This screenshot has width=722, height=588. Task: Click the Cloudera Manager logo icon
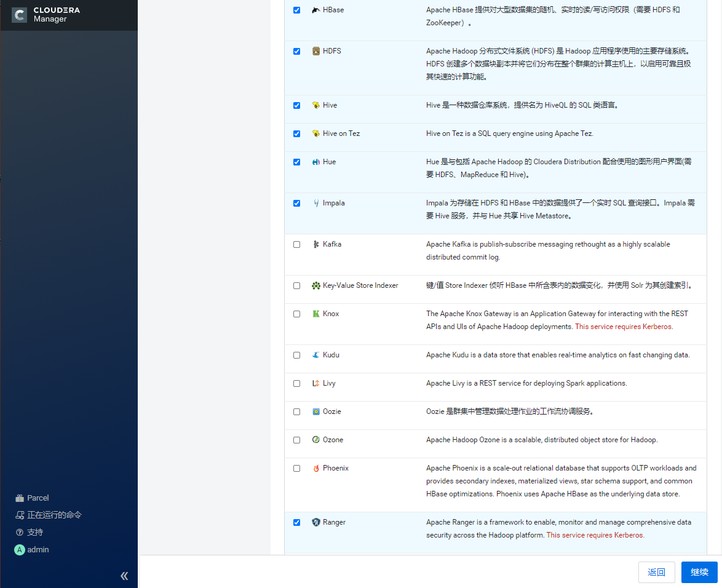coord(19,15)
